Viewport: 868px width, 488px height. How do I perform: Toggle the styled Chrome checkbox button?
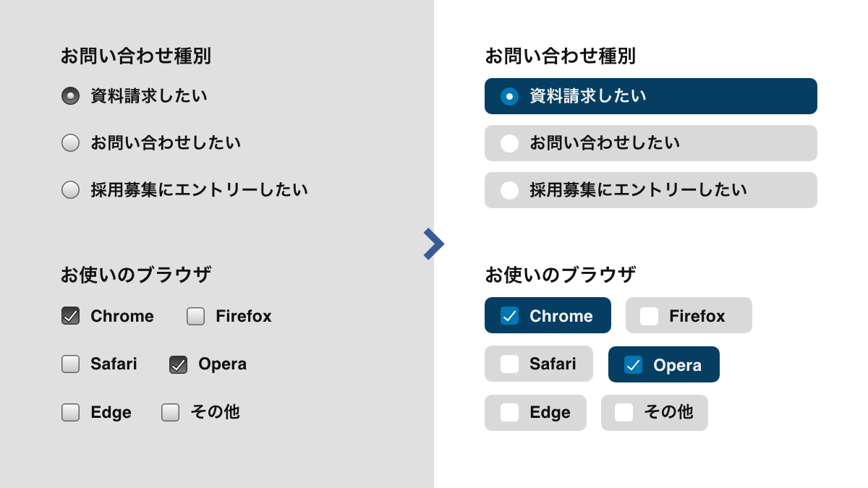(548, 315)
